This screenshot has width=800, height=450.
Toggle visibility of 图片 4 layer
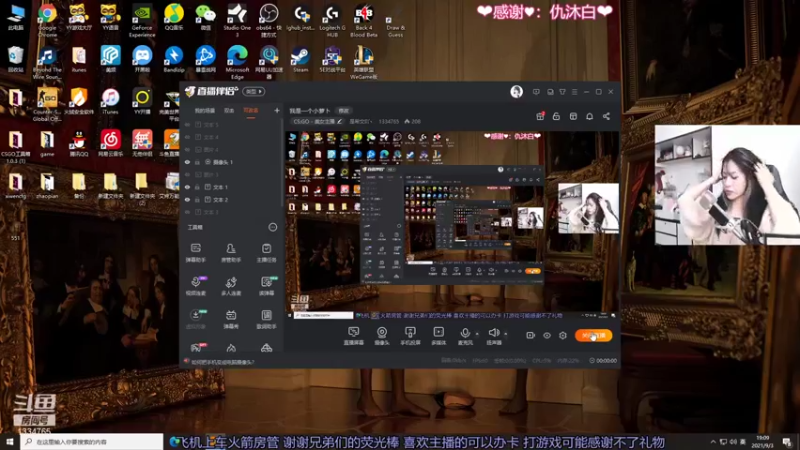tap(187, 149)
